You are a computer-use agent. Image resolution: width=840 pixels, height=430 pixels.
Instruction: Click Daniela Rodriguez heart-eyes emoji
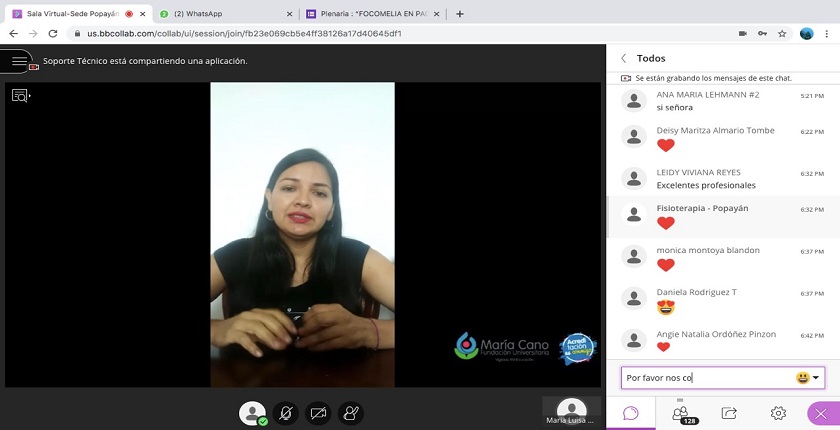[666, 307]
